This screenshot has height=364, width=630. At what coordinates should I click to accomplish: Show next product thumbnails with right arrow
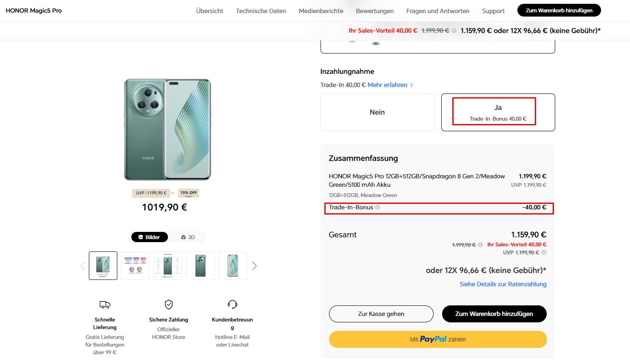click(x=254, y=266)
